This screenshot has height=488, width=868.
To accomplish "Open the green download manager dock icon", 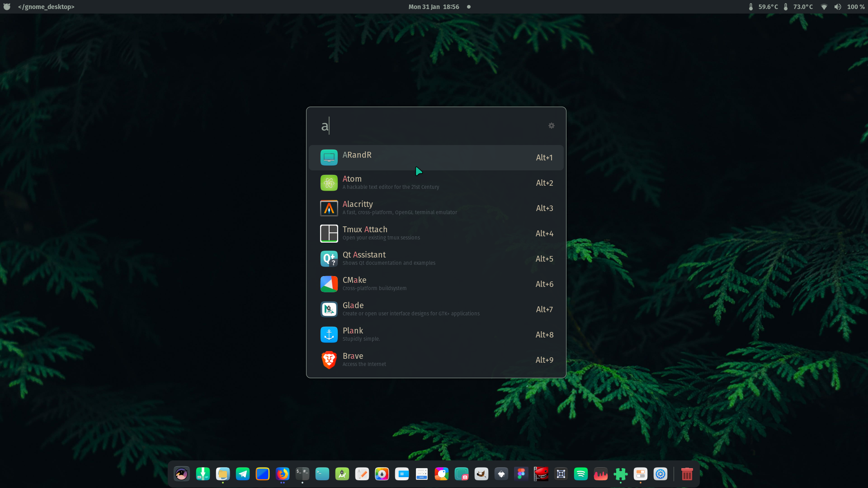I will [x=203, y=474].
